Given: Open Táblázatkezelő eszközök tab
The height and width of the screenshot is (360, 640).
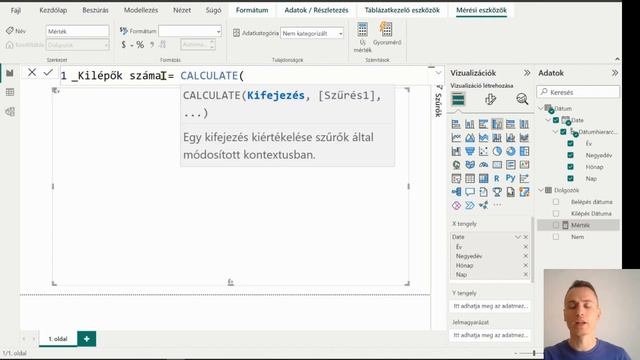Looking at the screenshot, I should click(402, 10).
